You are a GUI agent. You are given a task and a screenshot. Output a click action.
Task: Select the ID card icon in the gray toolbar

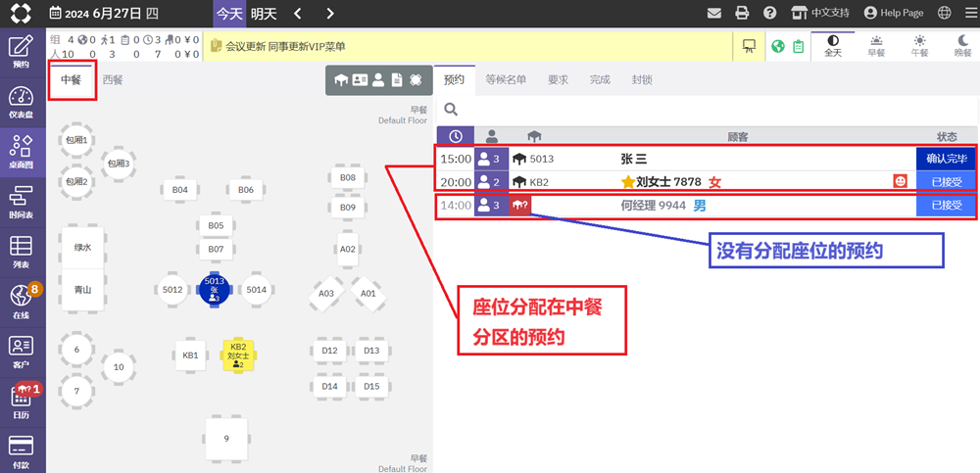360,80
